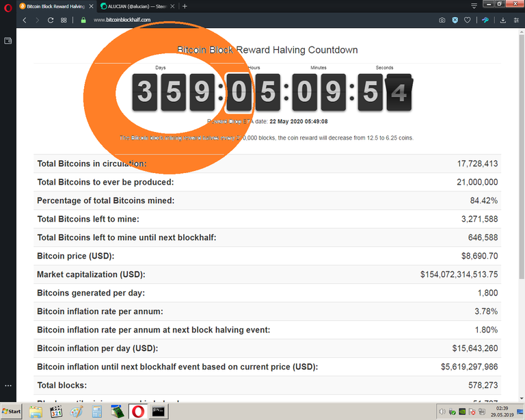The image size is (525, 420).
Task: Select the Bitcoin price value $8,690.70
Action: (479, 256)
